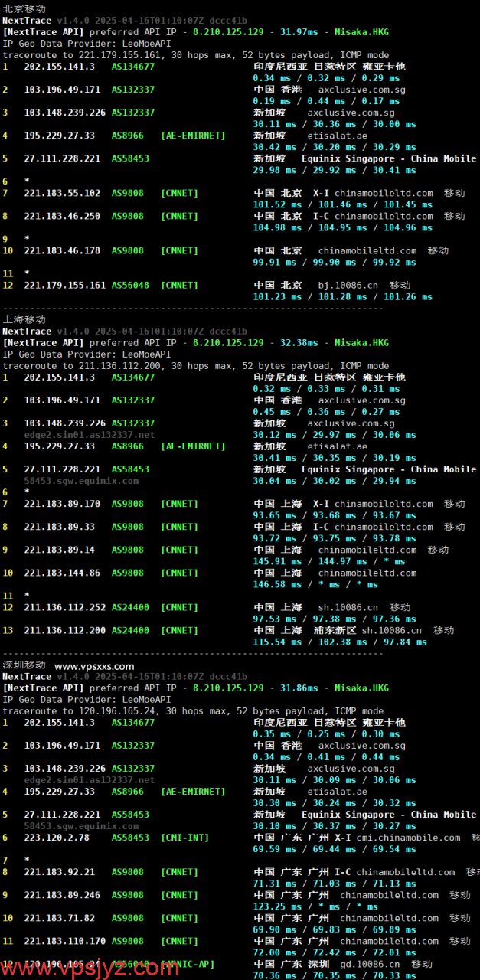Select latency line starting 97.53 ms
The width and height of the screenshot is (480, 980).
pyautogui.click(x=335, y=619)
